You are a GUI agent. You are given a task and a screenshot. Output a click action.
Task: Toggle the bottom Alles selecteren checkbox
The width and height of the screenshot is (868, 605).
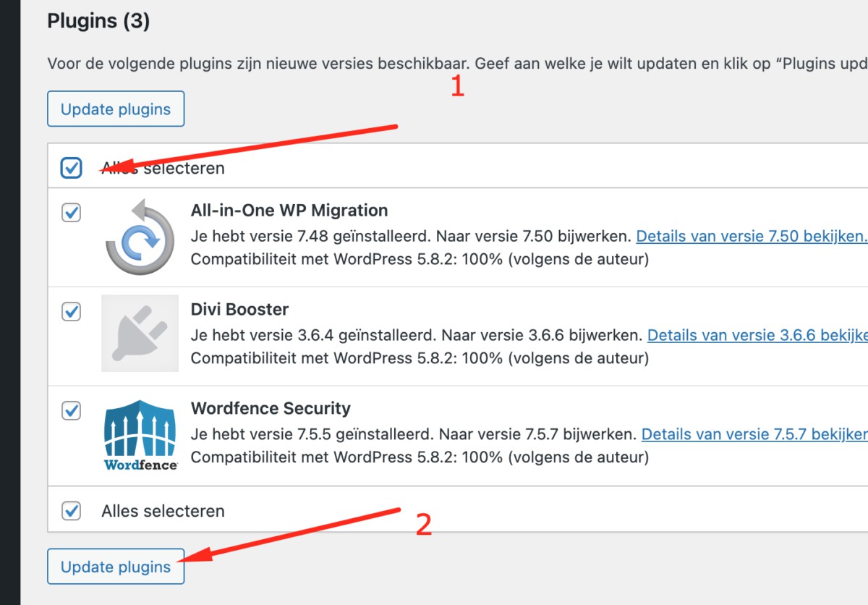71,510
